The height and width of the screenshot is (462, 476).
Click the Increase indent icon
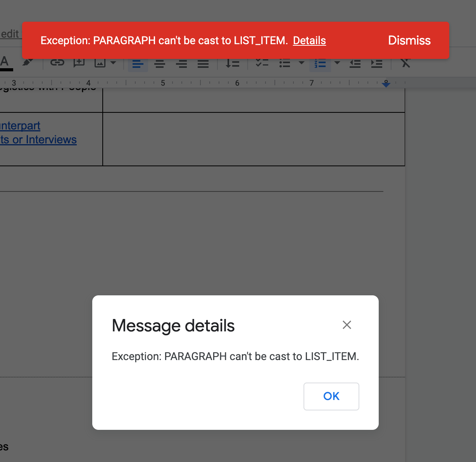pyautogui.click(x=376, y=64)
